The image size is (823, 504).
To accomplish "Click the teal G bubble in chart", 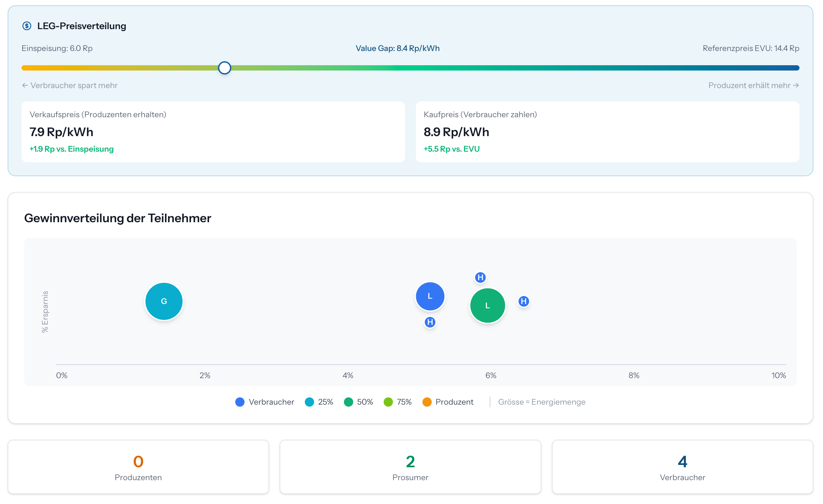I will click(164, 301).
